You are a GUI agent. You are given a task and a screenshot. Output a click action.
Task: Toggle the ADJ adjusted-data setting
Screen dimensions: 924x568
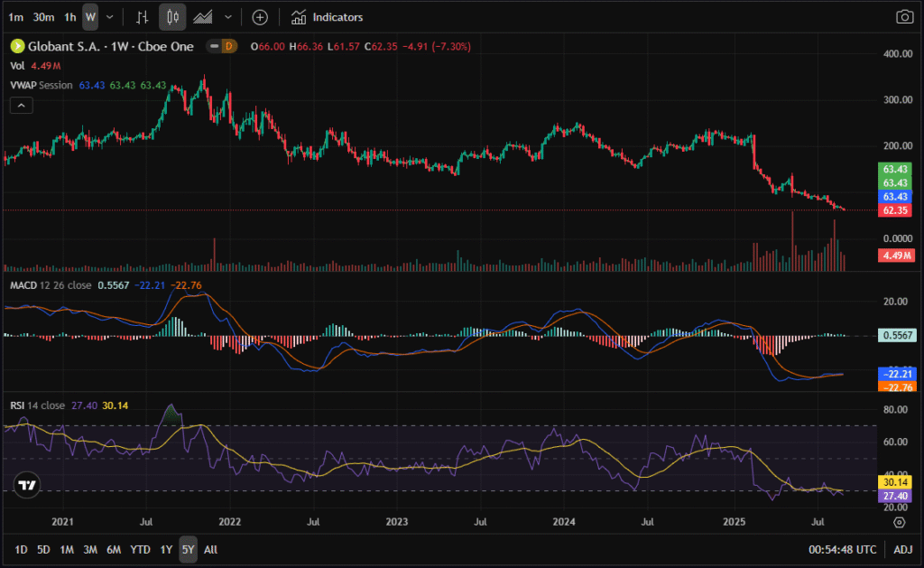pos(903,549)
